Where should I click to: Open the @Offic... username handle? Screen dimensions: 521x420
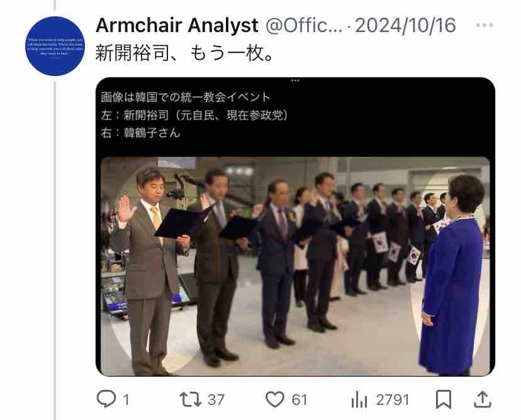click(x=304, y=26)
